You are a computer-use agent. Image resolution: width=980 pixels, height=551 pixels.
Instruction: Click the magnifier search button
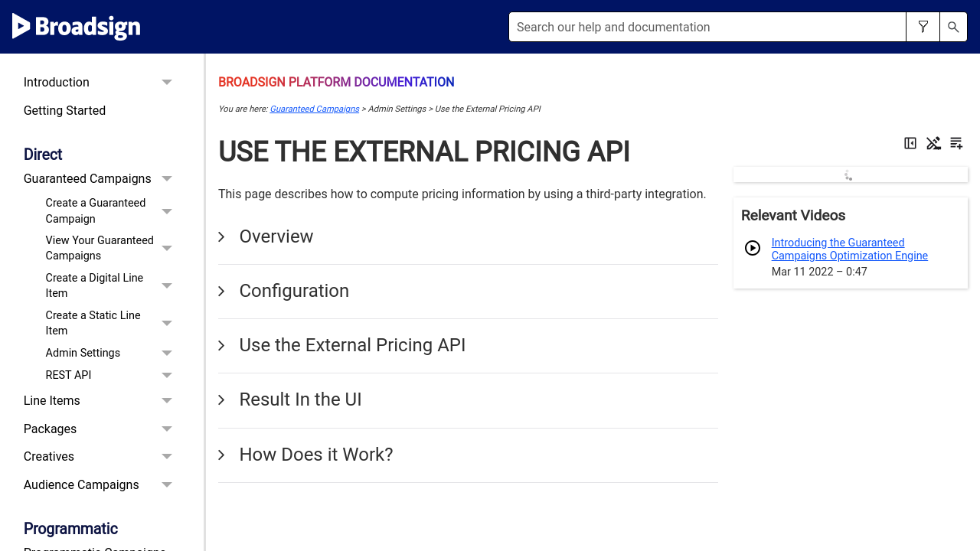pyautogui.click(x=953, y=27)
